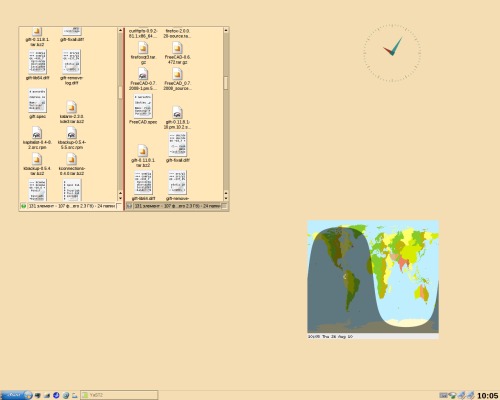Click the world daylight map widget
The width and height of the screenshot is (500, 400).
[373, 276]
